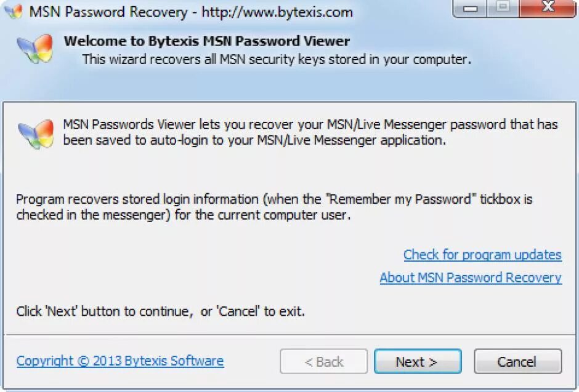Viewport: 579px width, 392px height.
Task: Click the butterfly logo beside Welcome heading
Action: coord(34,49)
